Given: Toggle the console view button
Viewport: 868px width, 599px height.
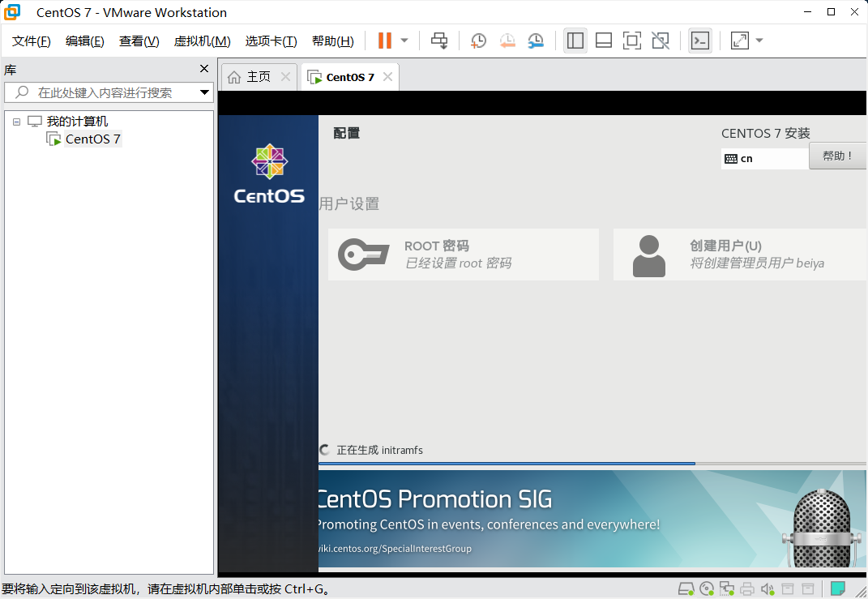Looking at the screenshot, I should (700, 41).
